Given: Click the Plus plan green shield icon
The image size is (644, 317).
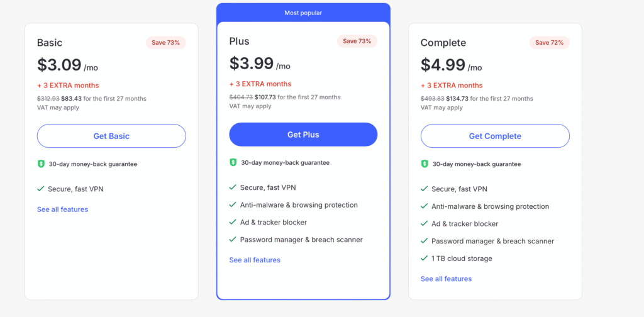Looking at the screenshot, I should click(233, 162).
